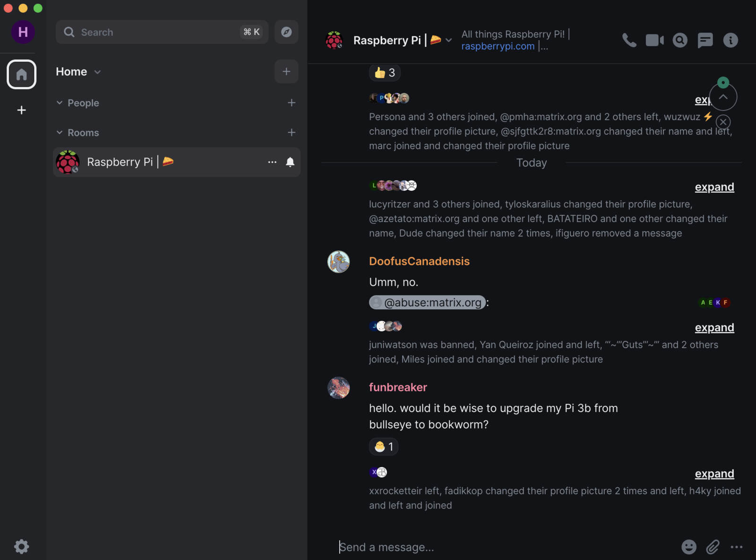The image size is (756, 560).
Task: Select the Home space in the sidebar
Action: [x=21, y=74]
